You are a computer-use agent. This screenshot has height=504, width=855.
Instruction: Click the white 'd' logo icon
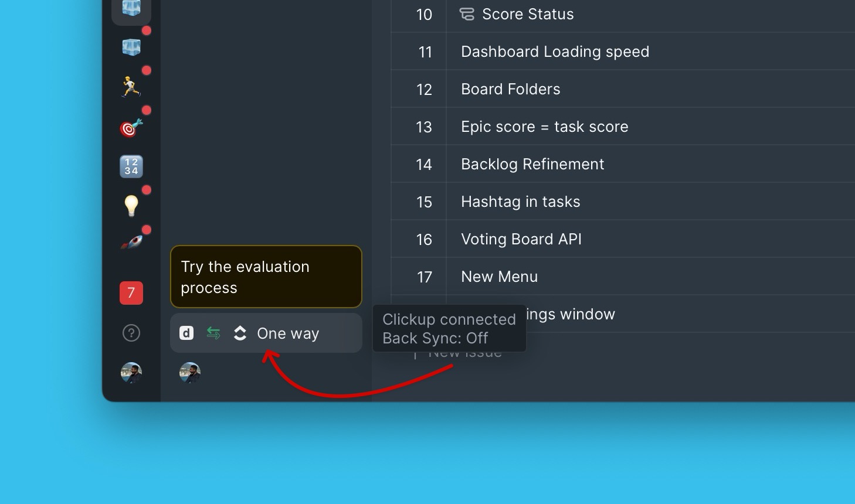186,333
